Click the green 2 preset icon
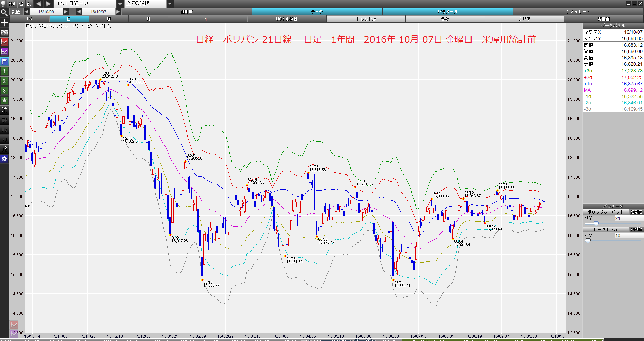Viewport: 644px width, 341px height. click(4, 81)
